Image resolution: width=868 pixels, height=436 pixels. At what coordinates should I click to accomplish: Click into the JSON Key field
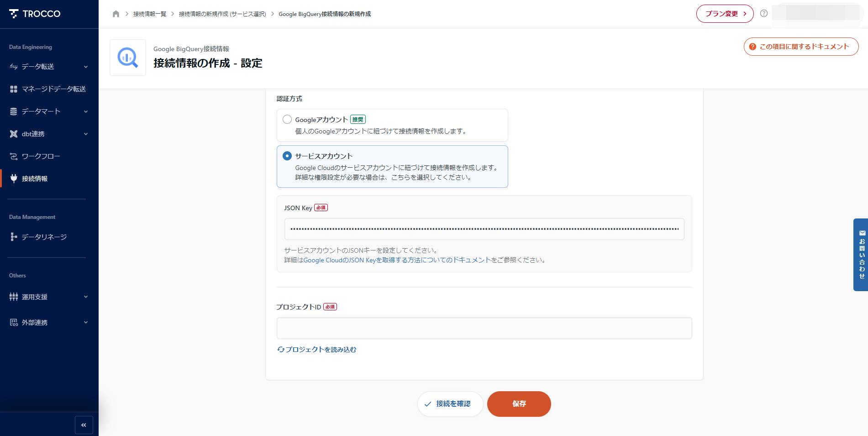[484, 229]
